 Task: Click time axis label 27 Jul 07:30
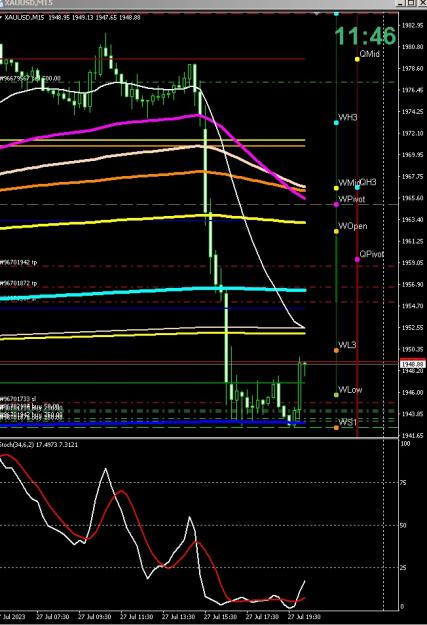53,617
